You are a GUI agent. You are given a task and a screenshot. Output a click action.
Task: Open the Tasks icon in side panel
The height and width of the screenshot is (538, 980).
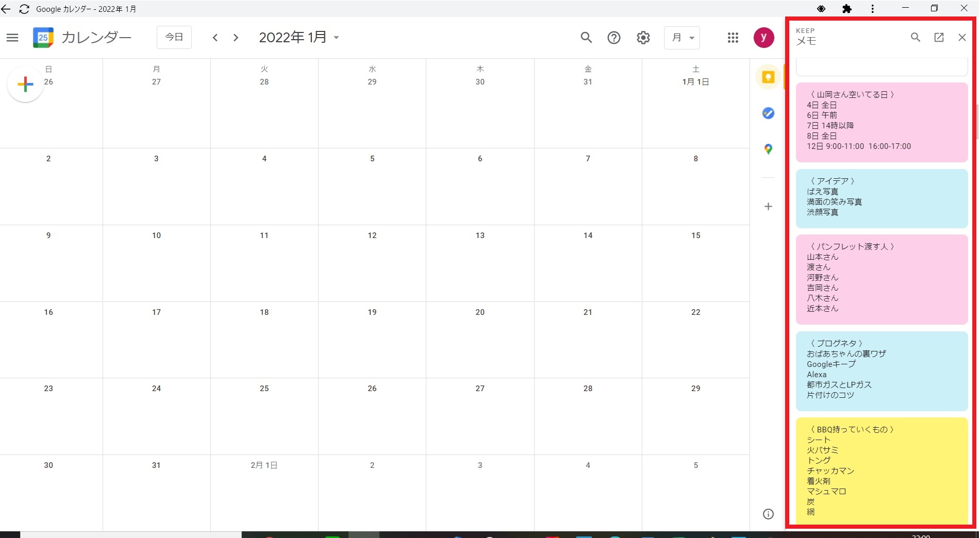(x=768, y=113)
